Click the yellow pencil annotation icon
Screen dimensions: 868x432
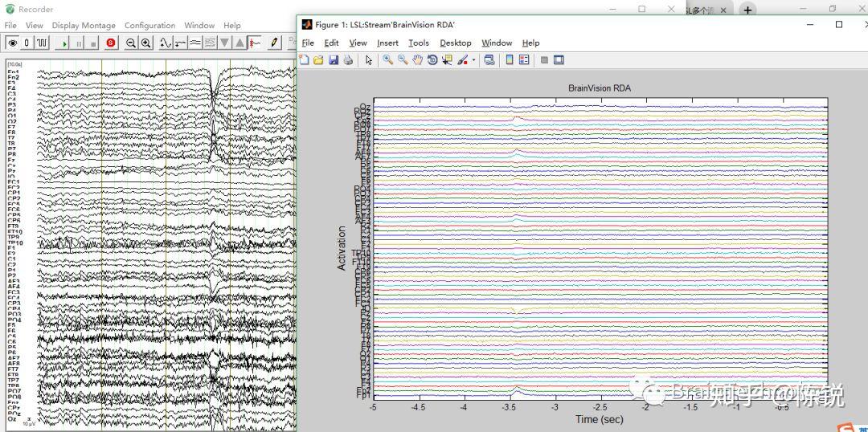point(274,43)
